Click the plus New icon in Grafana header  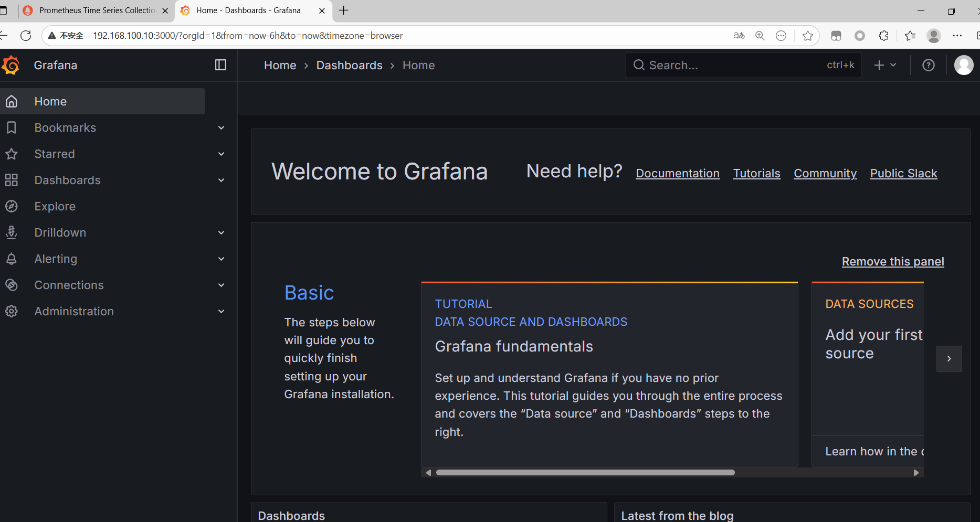pos(879,65)
